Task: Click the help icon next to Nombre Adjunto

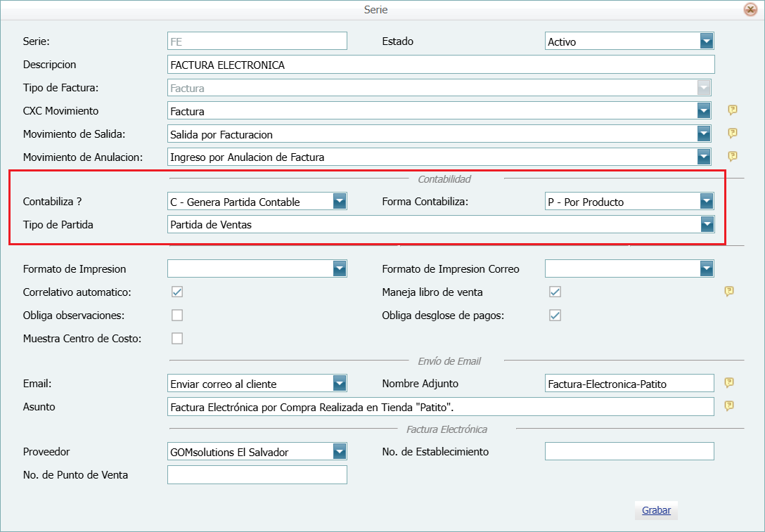Action: 729,383
